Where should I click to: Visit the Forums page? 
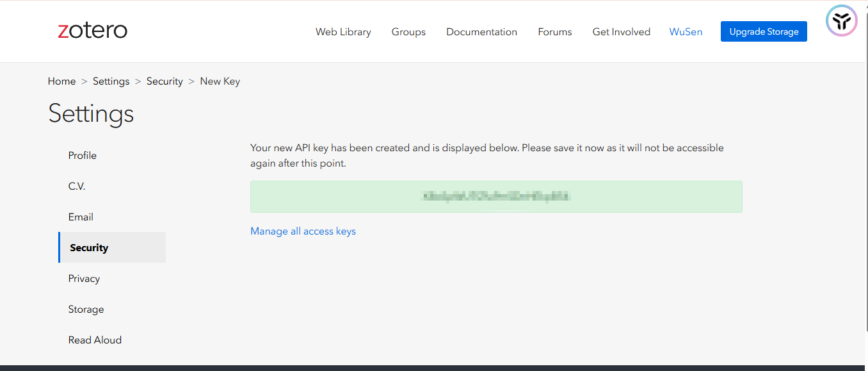pyautogui.click(x=555, y=31)
